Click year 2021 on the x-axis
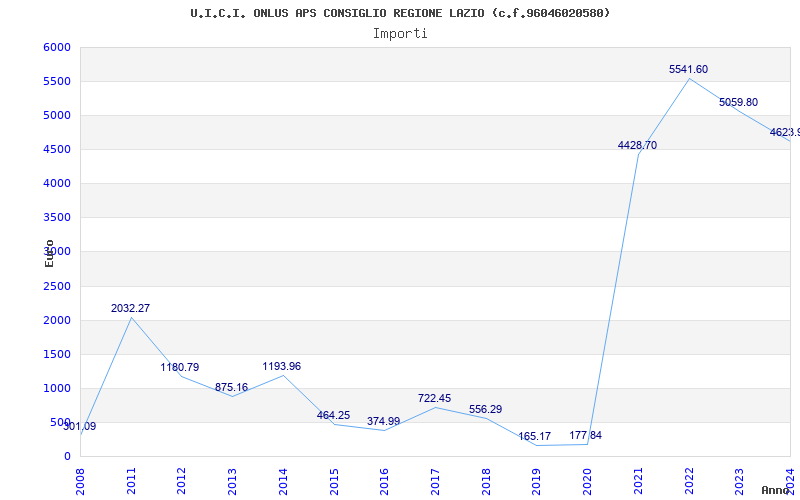 pos(638,481)
